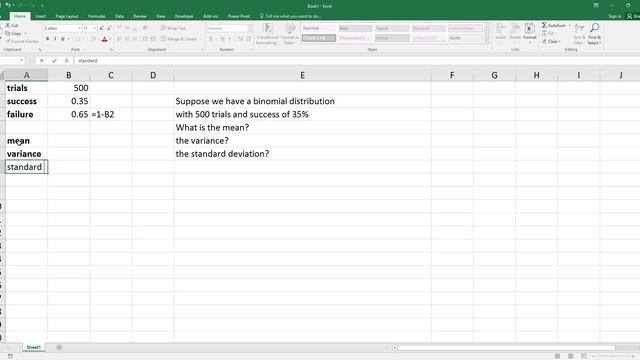The image size is (640, 360).
Task: Select the Sheet1 worksheet tab
Action: point(33,347)
